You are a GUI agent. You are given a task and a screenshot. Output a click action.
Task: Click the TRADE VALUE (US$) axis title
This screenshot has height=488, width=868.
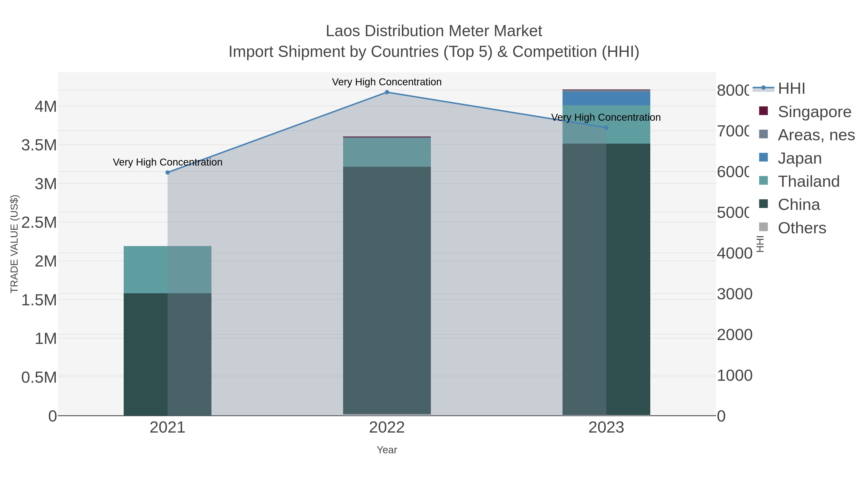tap(14, 244)
